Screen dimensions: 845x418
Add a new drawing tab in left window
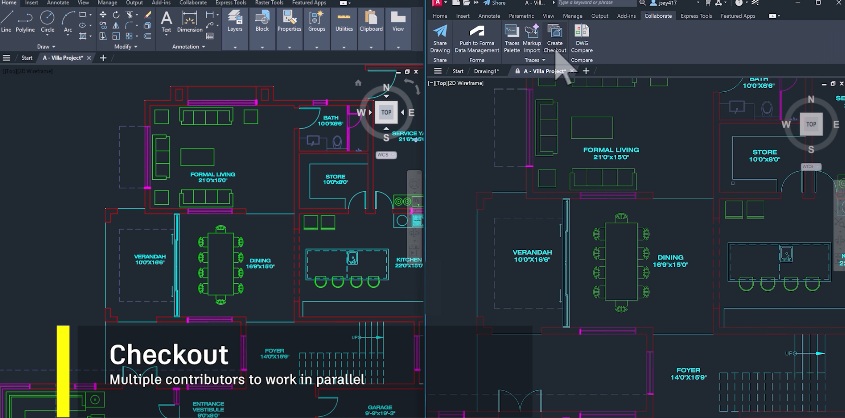coord(103,58)
